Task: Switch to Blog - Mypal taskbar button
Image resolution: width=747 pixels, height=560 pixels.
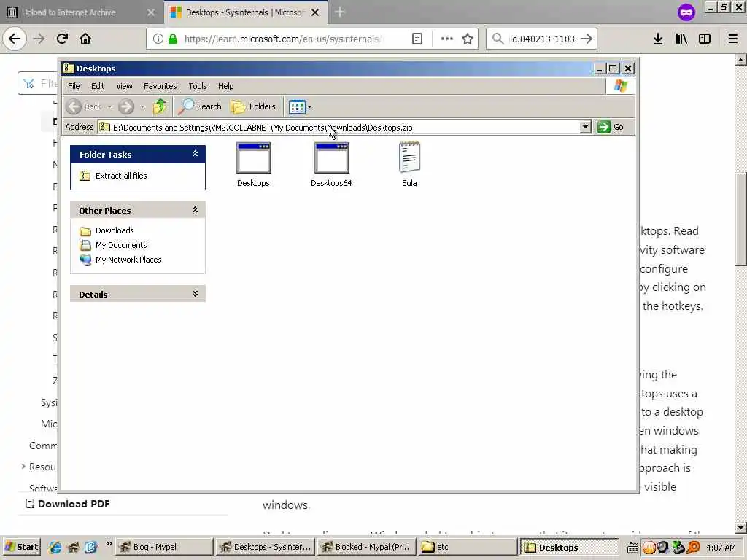Action: coord(164,547)
